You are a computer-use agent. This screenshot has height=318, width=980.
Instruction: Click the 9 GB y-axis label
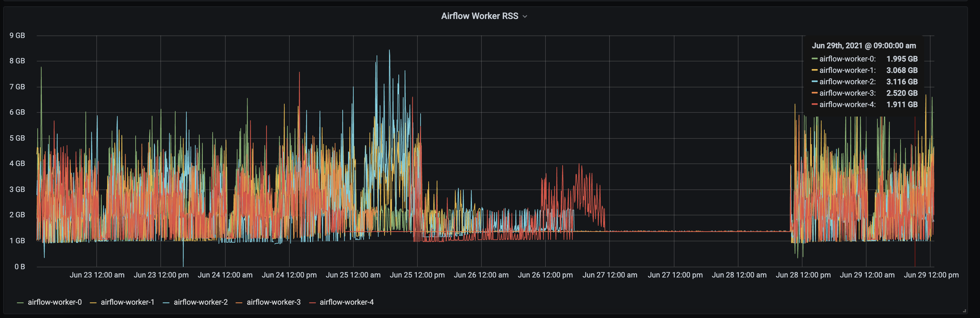coord(17,35)
